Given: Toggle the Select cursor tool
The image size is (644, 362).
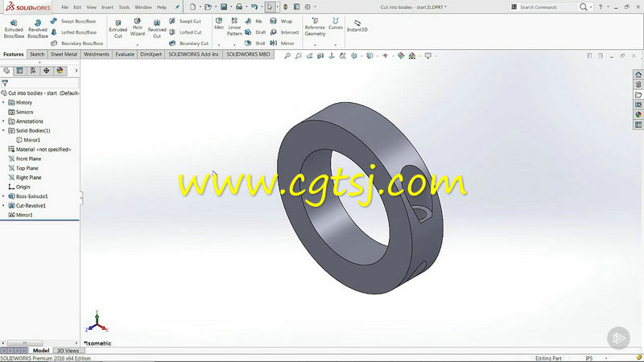Looking at the screenshot, I should [x=270, y=7].
